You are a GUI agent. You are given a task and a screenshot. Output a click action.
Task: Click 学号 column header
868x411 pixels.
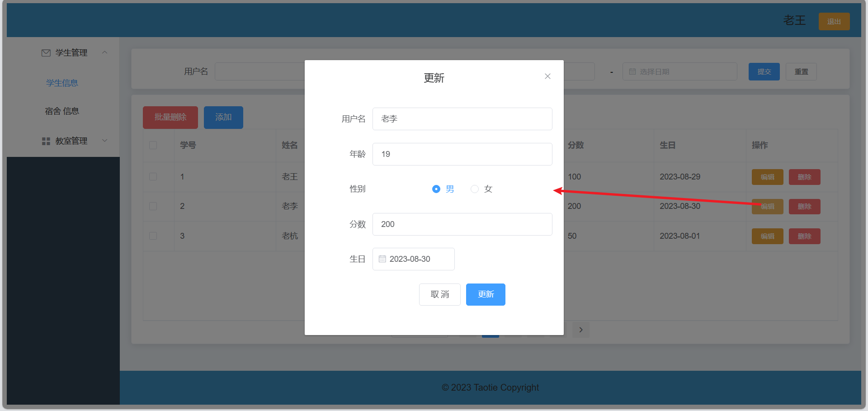(188, 145)
